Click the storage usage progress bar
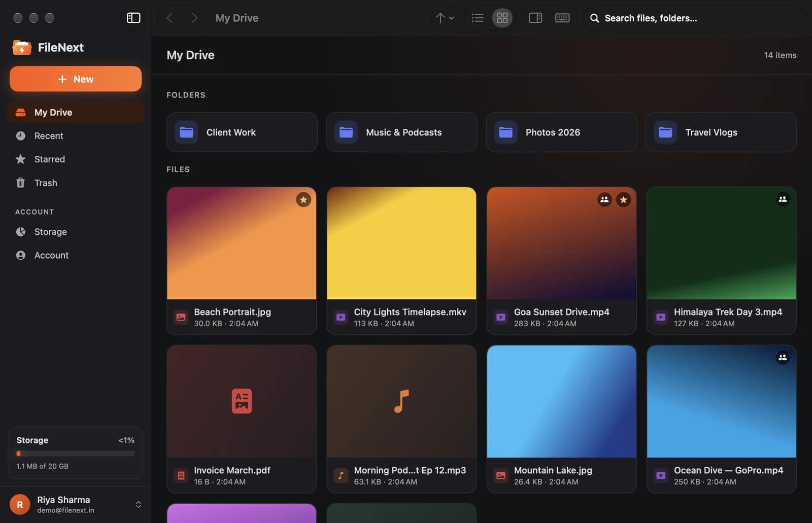The width and height of the screenshot is (812, 523). click(76, 453)
